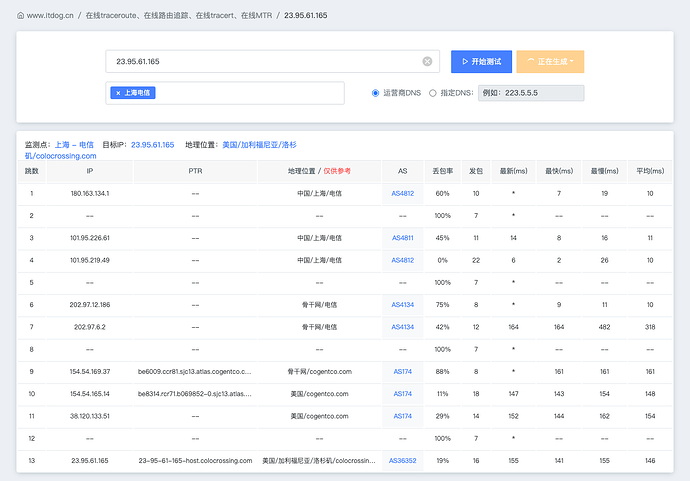Focus the custom DNS field 例如：223.5.5.5

tap(531, 93)
